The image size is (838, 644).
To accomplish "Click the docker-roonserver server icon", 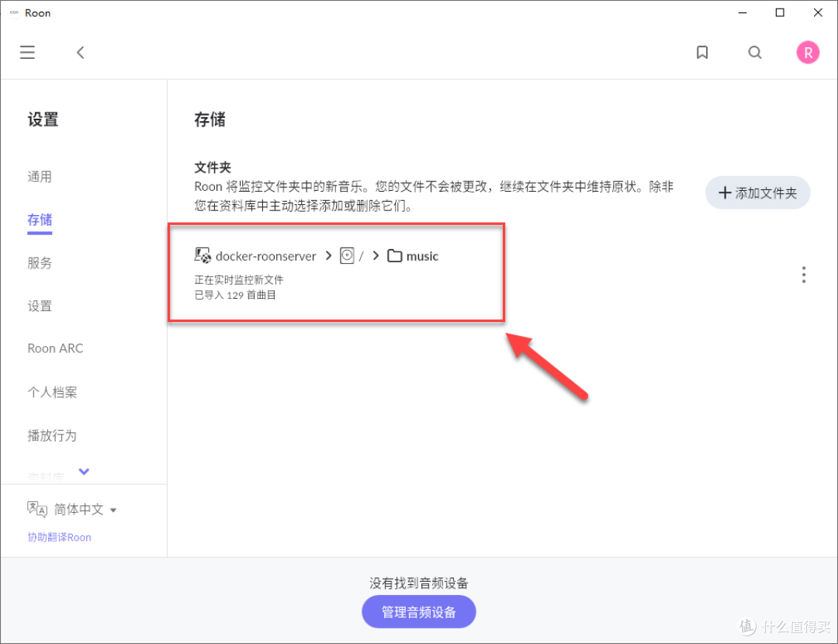I will coord(202,255).
